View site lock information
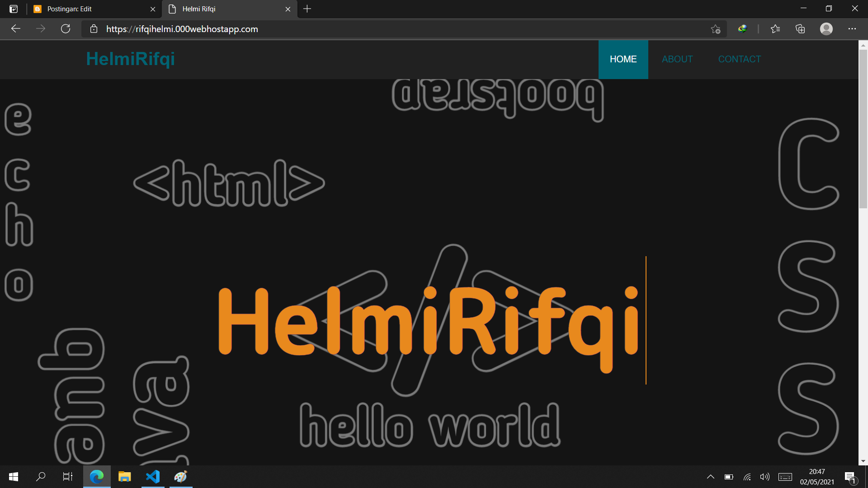Image resolution: width=868 pixels, height=488 pixels. pyautogui.click(x=94, y=29)
